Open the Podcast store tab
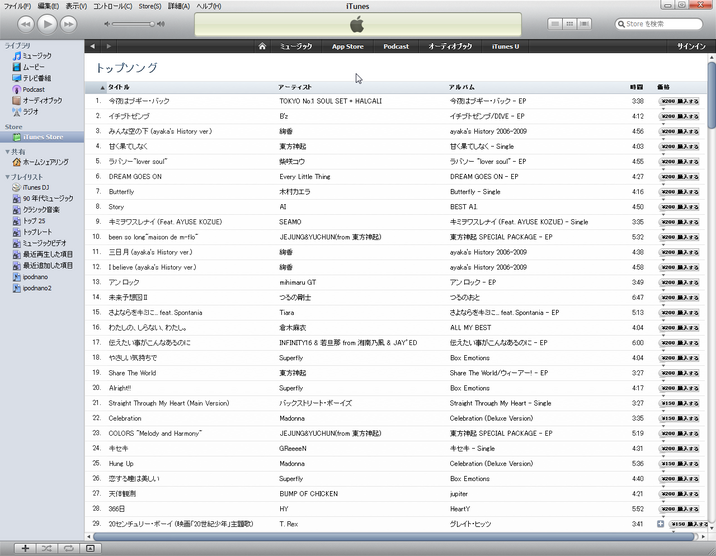Screen dimensions: 716x556 pyautogui.click(x=396, y=46)
